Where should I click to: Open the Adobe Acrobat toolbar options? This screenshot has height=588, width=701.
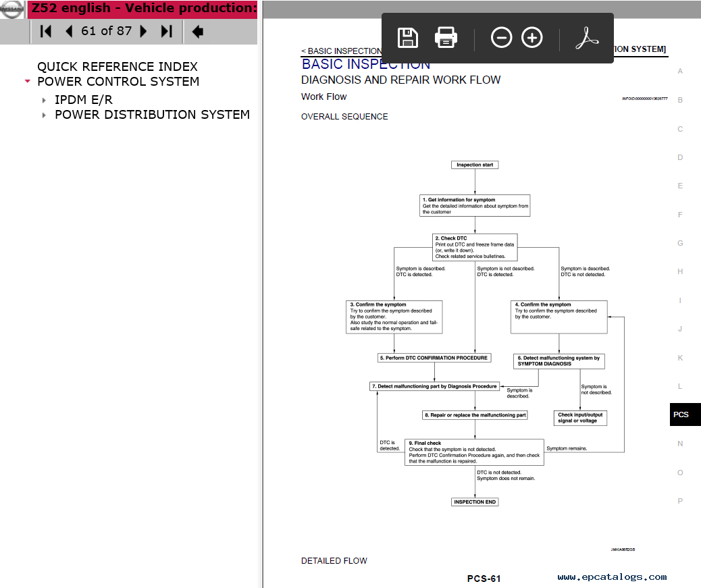(587, 38)
